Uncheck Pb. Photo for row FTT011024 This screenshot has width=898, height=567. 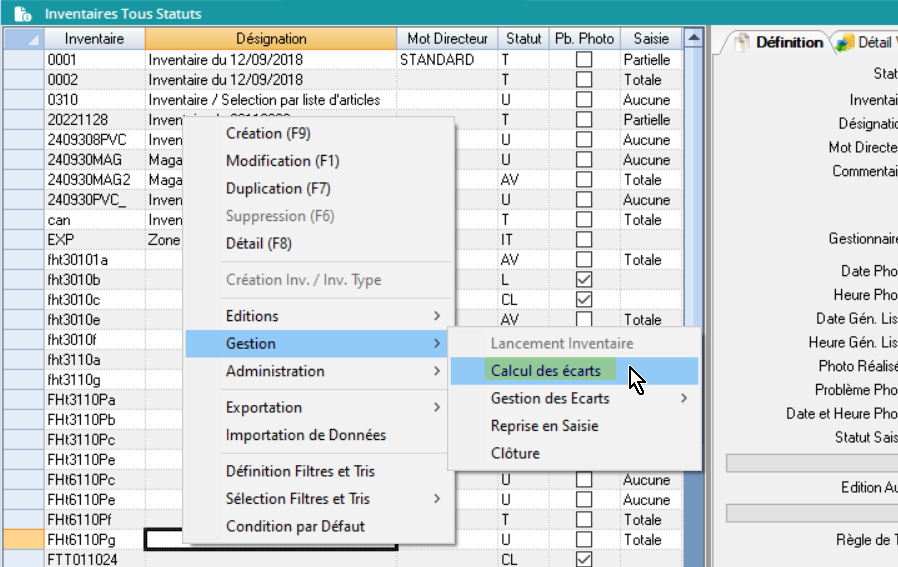(584, 560)
